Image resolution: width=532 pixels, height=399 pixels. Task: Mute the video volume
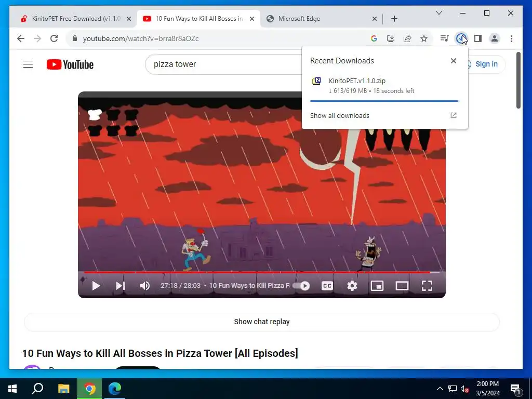[145, 286]
